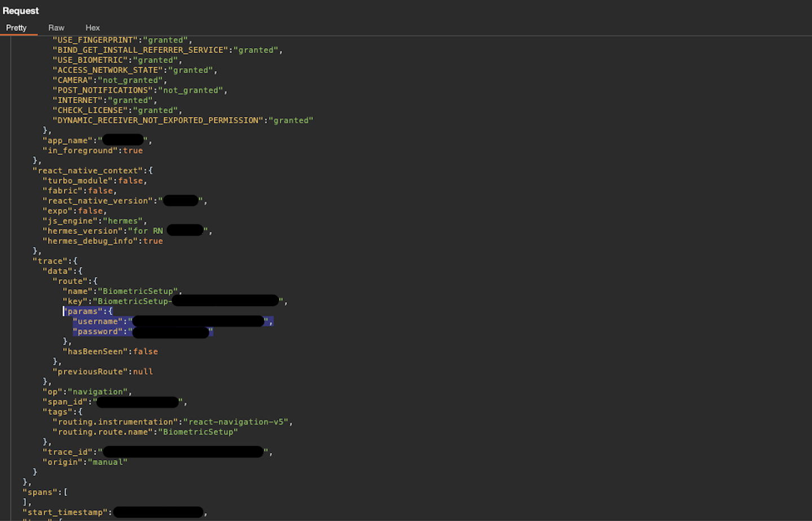The image size is (812, 521).
Task: Click the Request panel title
Action: click(x=21, y=10)
